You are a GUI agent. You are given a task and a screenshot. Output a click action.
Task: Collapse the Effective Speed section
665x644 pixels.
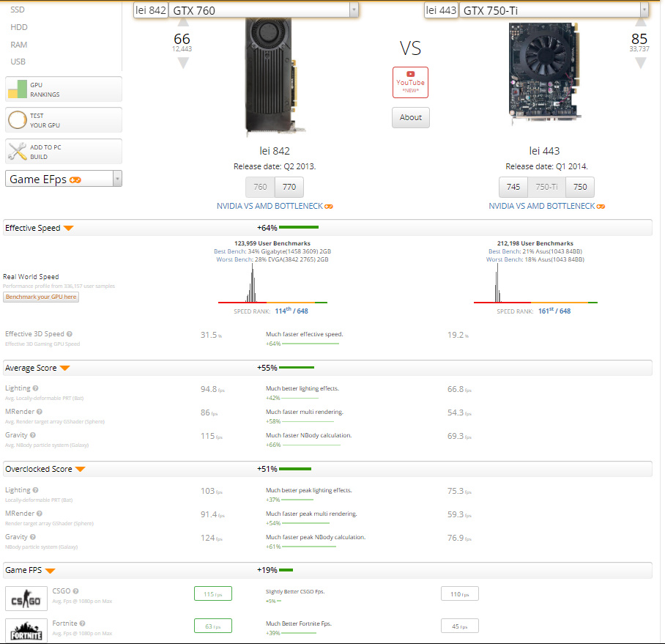(69, 229)
